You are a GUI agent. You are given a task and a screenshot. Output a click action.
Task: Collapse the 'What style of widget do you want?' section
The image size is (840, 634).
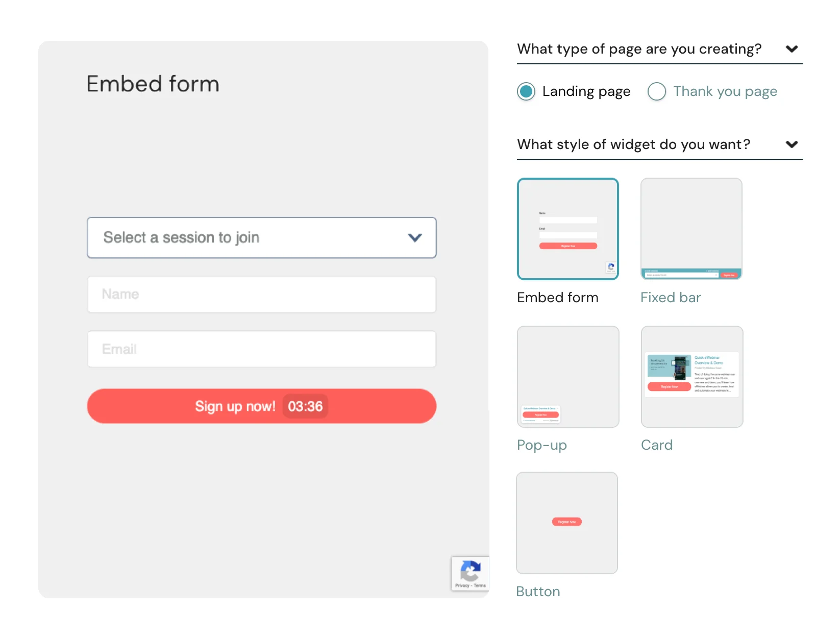coord(792,144)
